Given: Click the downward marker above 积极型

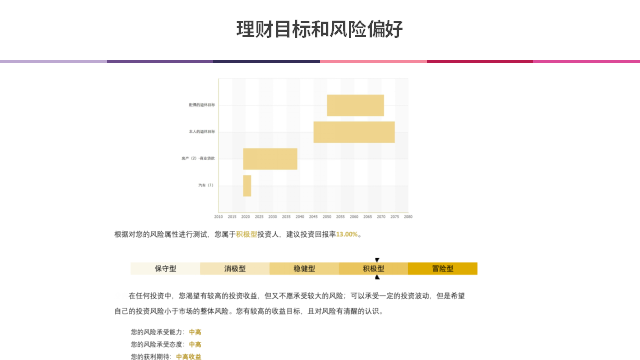Looking at the screenshot, I should tap(377, 260).
